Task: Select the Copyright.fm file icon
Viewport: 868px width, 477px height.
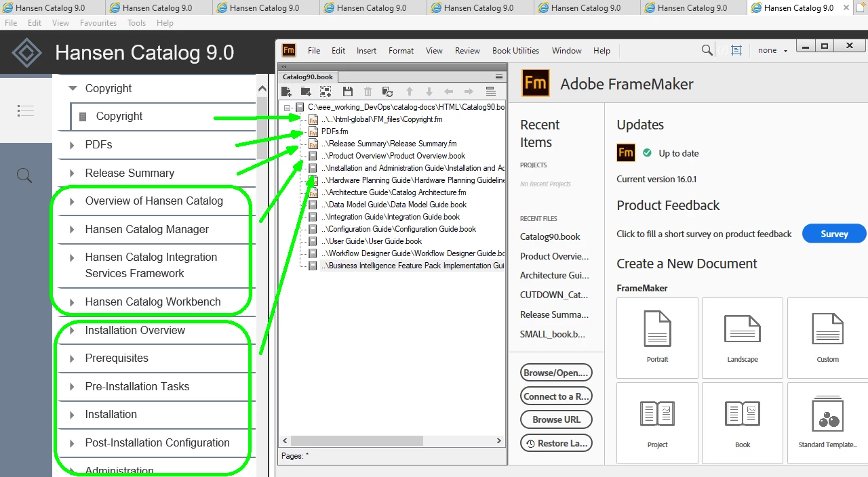Action: tap(313, 119)
